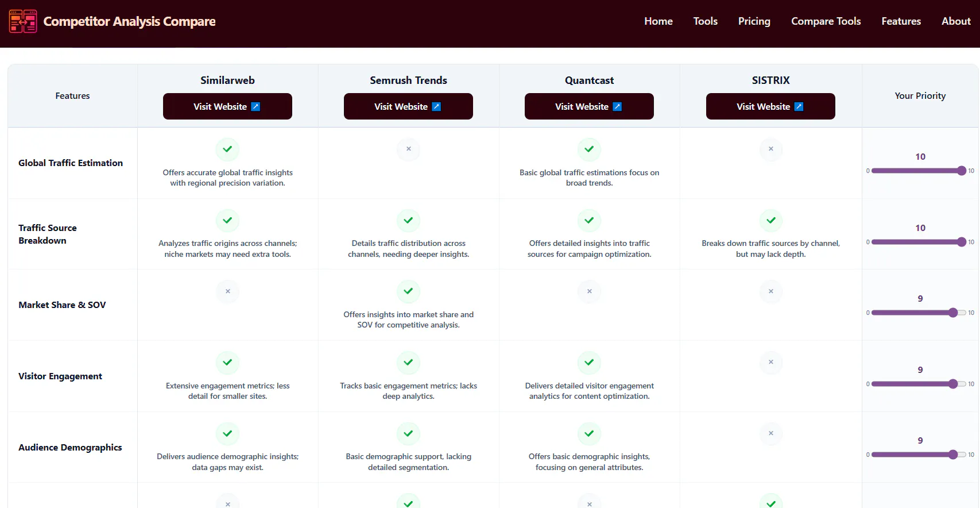Click Semrush Trends check icon for Market Share & SOV
The width and height of the screenshot is (980, 508).
[x=408, y=291]
